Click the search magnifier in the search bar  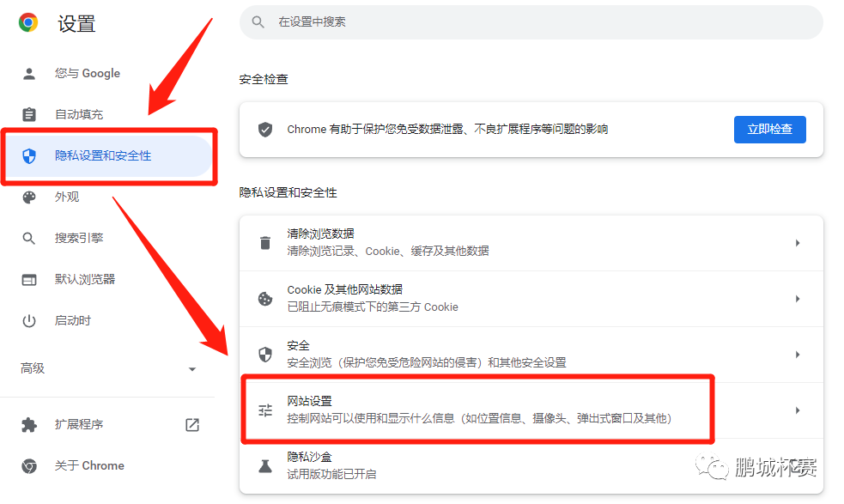[258, 22]
